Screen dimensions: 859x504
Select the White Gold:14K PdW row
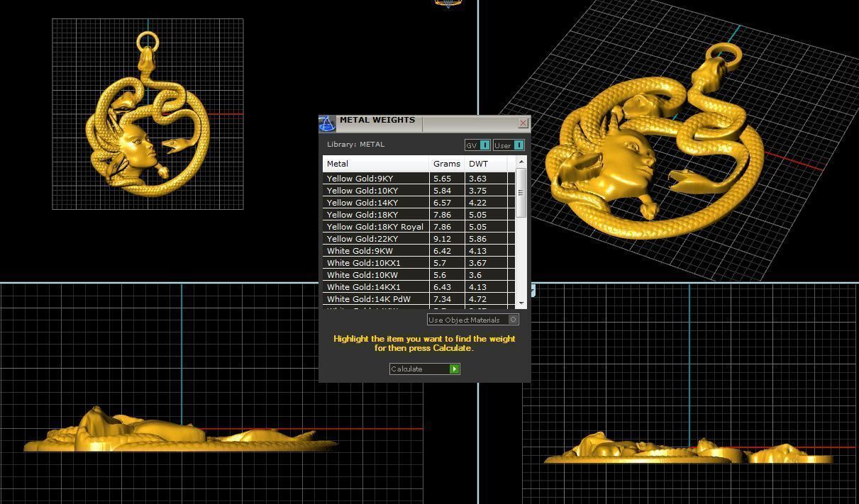(419, 299)
